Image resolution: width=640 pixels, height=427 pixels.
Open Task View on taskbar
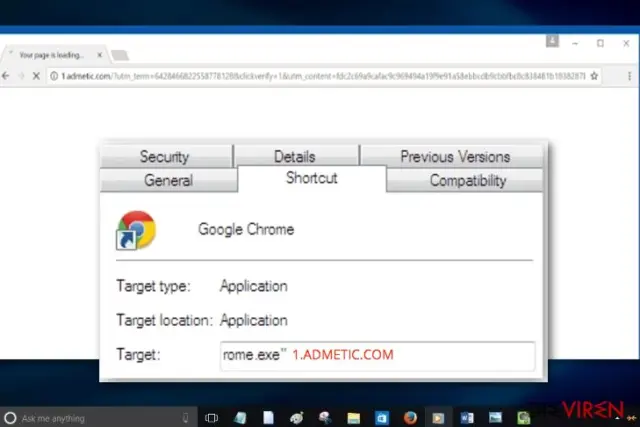tap(211, 418)
